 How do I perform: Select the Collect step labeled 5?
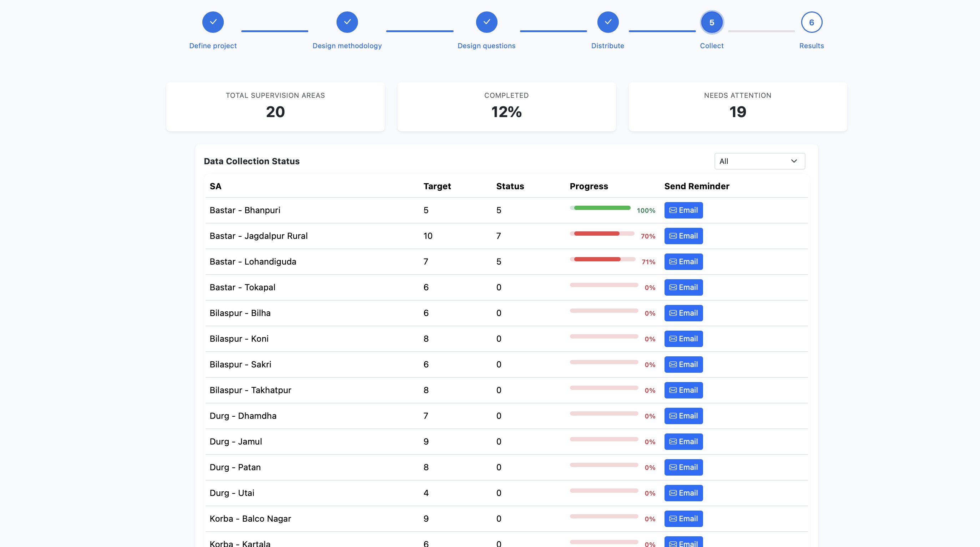click(712, 22)
